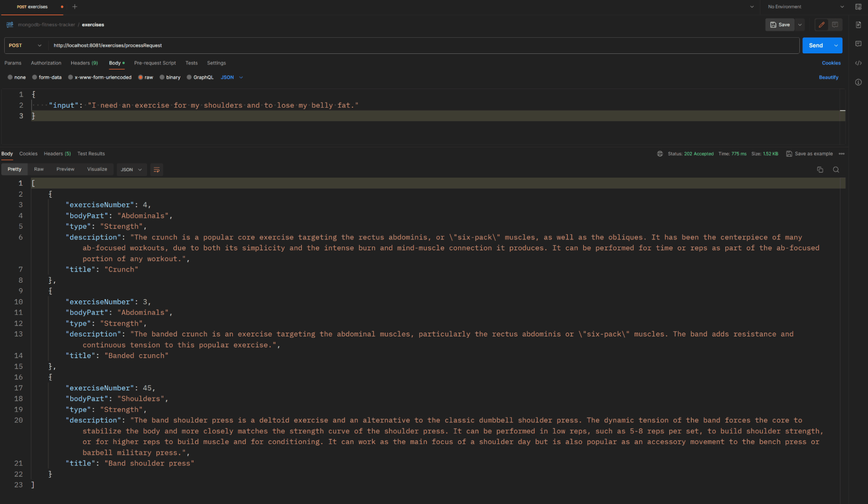Send the request
This screenshot has width=868, height=504.
point(816,45)
